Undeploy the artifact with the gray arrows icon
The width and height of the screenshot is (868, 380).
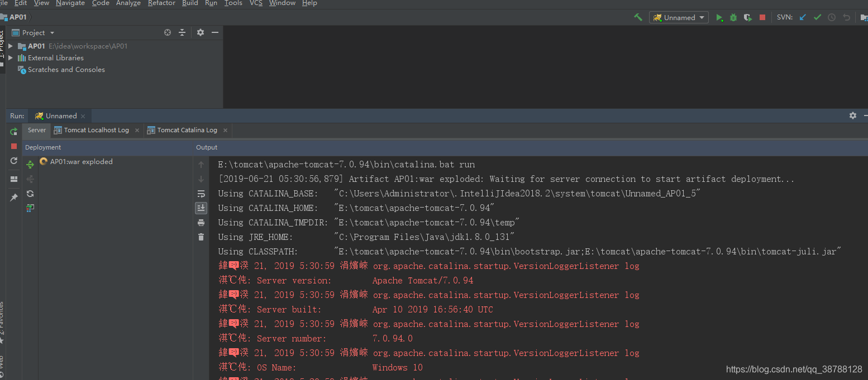[x=30, y=179]
